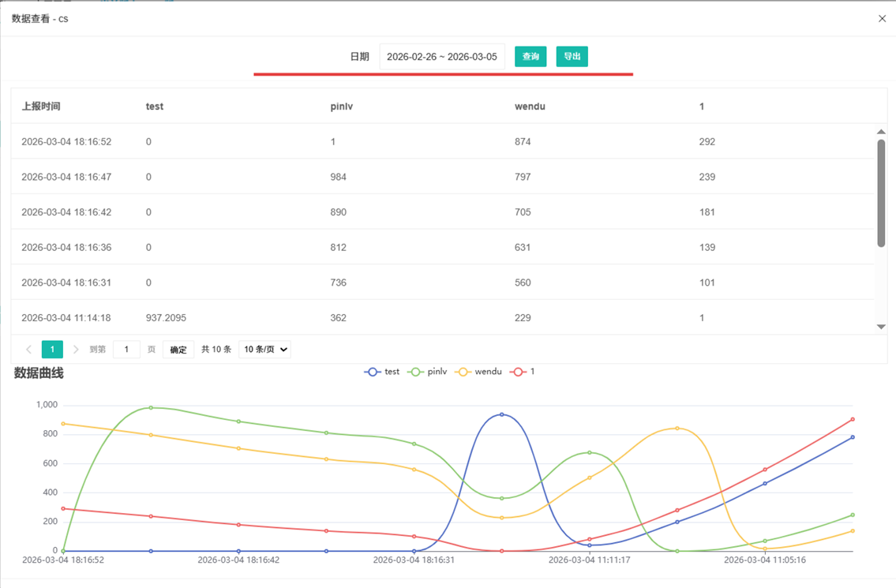Toggle pinlv series in chart legend
896x588 pixels.
[428, 372]
